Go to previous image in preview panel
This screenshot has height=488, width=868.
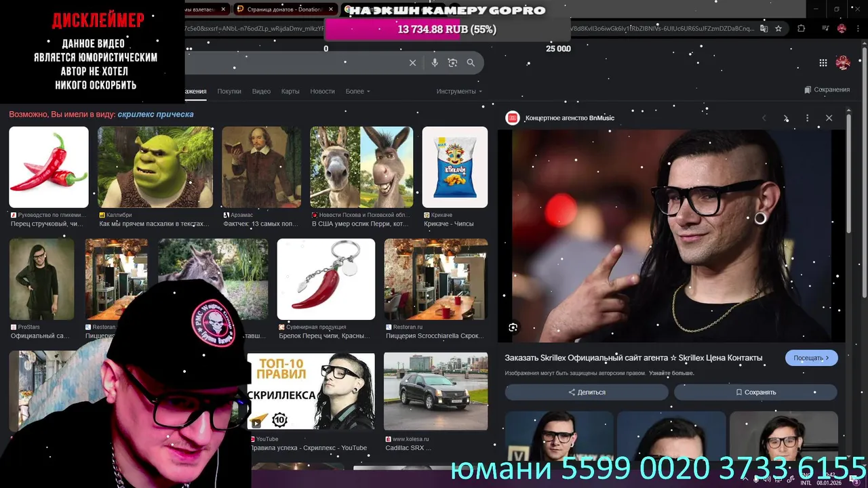click(764, 118)
